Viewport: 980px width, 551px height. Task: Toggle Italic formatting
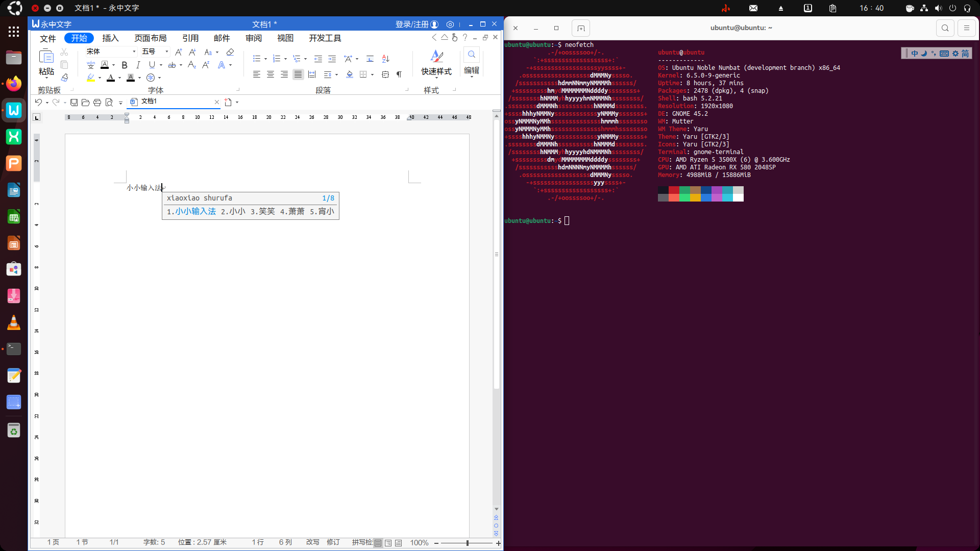pos(138,65)
